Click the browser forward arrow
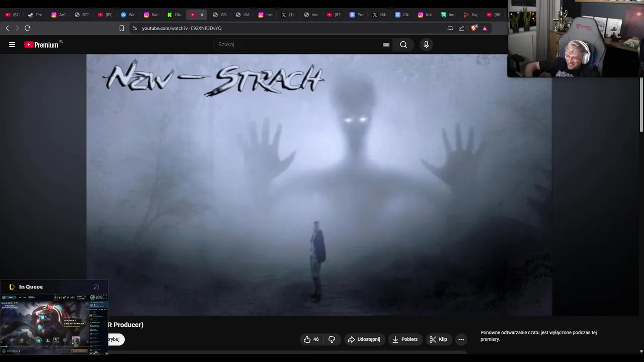This screenshot has height=362, width=644. [17, 28]
